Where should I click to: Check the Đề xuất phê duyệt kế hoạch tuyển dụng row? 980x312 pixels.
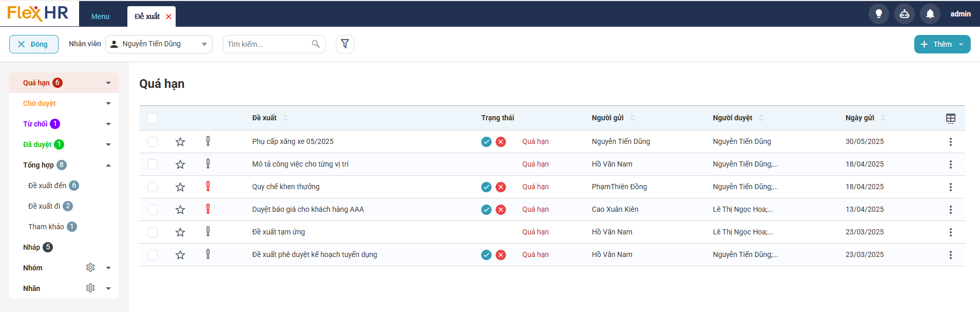pyautogui.click(x=153, y=255)
